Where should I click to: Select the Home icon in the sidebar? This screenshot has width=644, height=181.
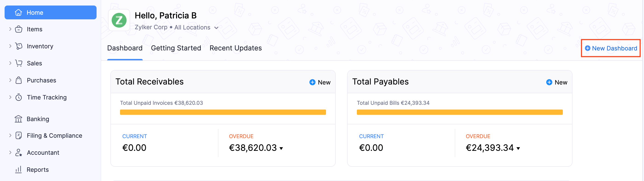(19, 12)
